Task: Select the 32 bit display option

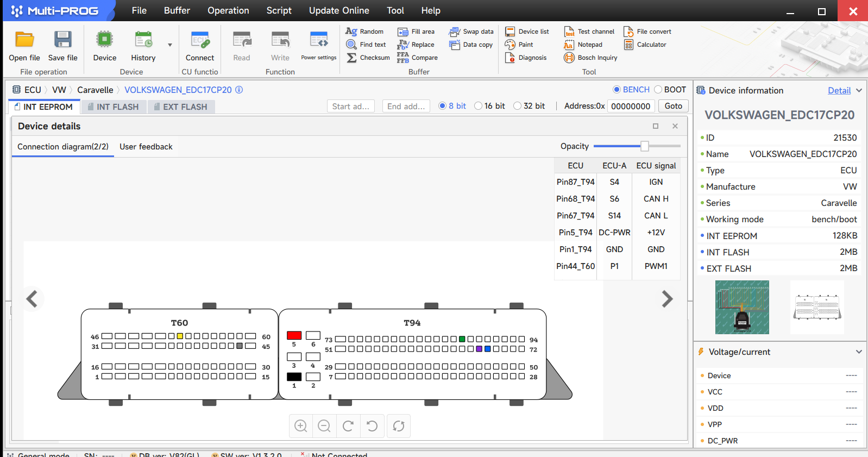Action: pos(518,106)
